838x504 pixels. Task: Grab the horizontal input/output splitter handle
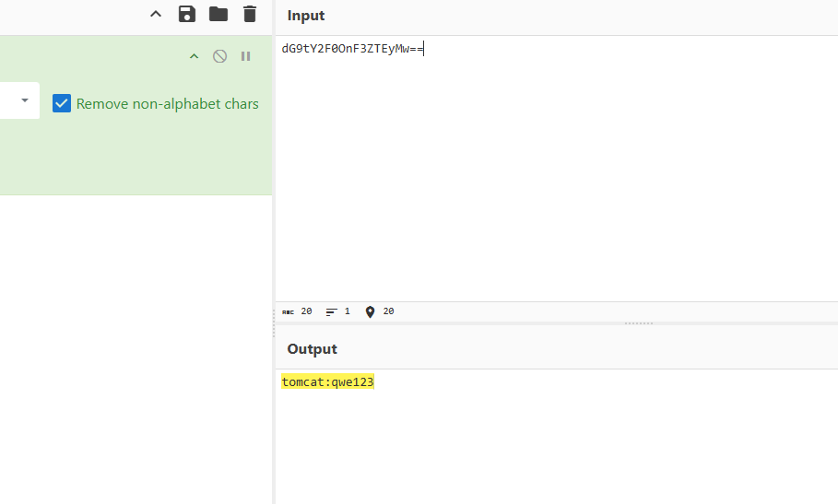(x=639, y=323)
